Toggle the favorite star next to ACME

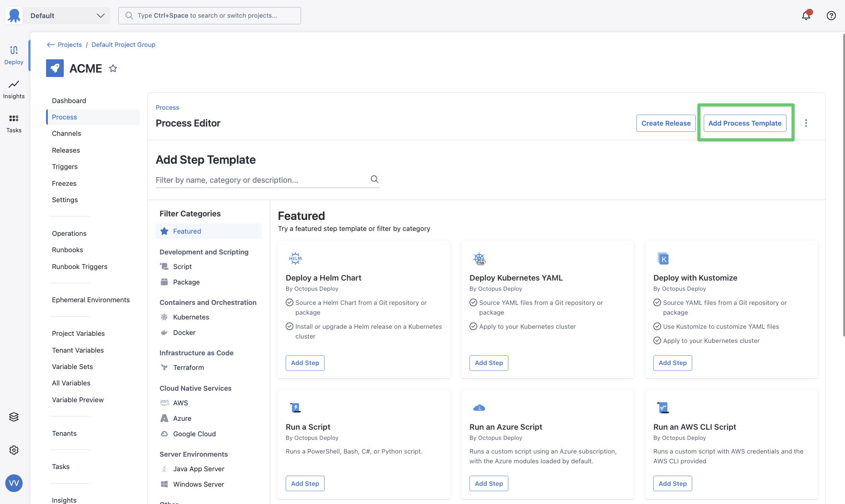[112, 68]
